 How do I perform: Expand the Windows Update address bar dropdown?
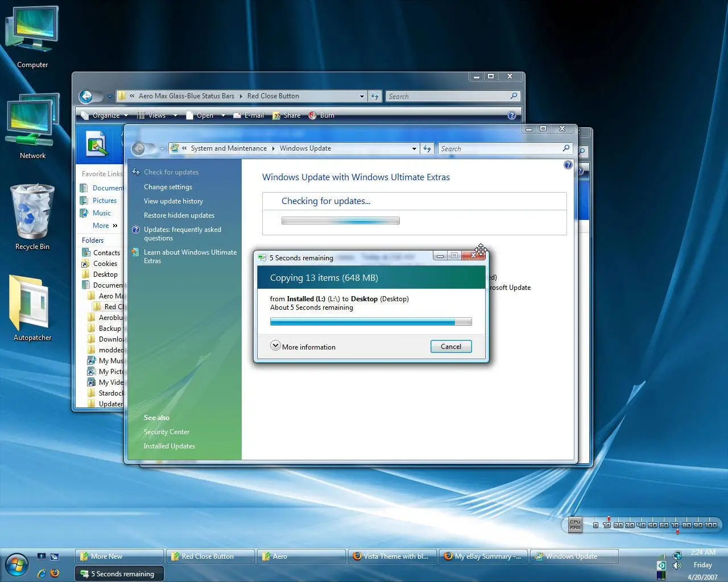pyautogui.click(x=414, y=148)
